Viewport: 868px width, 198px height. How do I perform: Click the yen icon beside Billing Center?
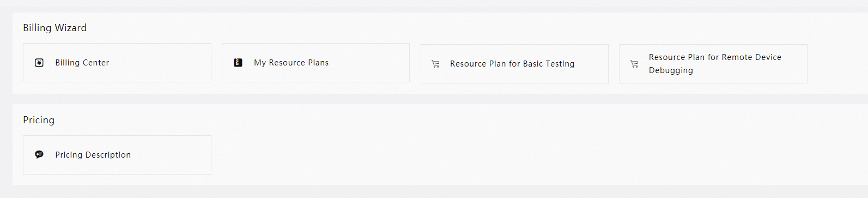(x=39, y=63)
